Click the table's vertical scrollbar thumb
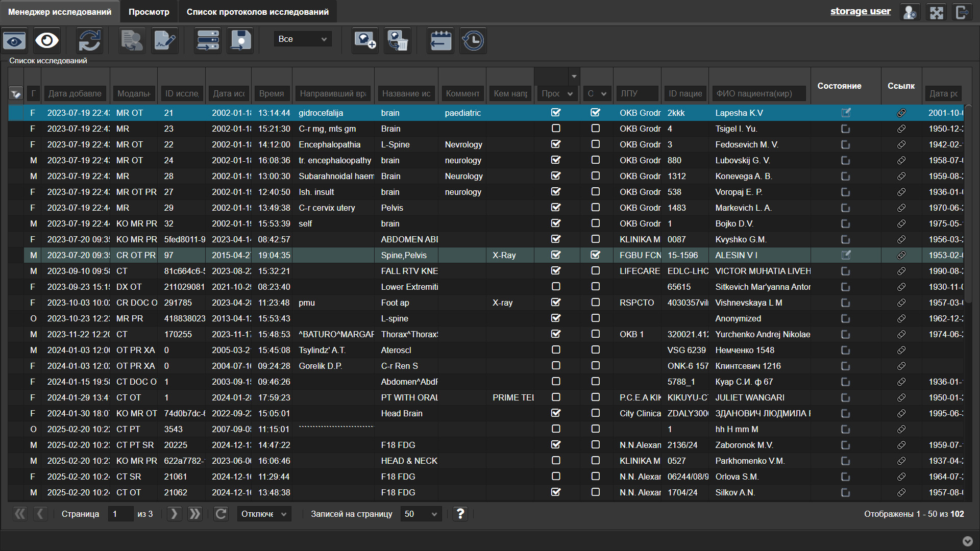Screen dimensions: 980x551 968,204
